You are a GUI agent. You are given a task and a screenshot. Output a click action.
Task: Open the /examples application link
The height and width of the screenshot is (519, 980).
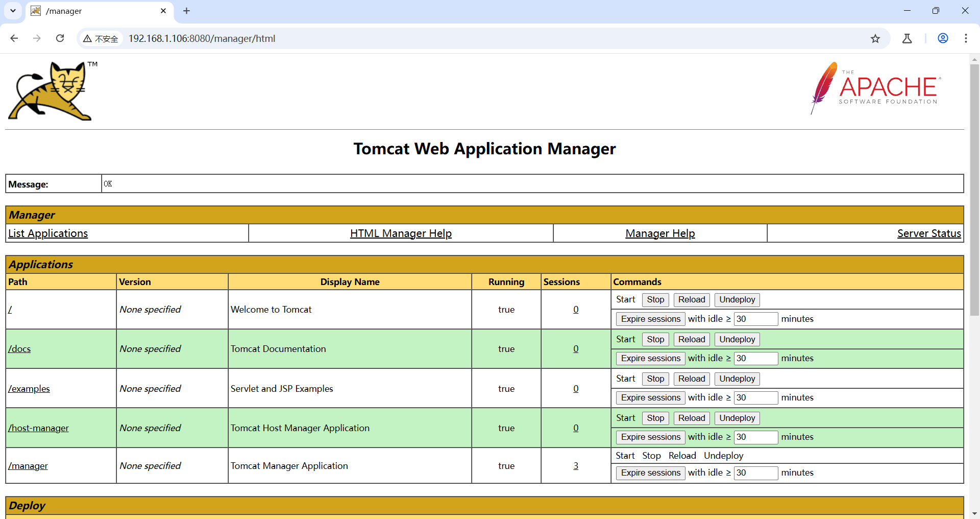(29, 389)
